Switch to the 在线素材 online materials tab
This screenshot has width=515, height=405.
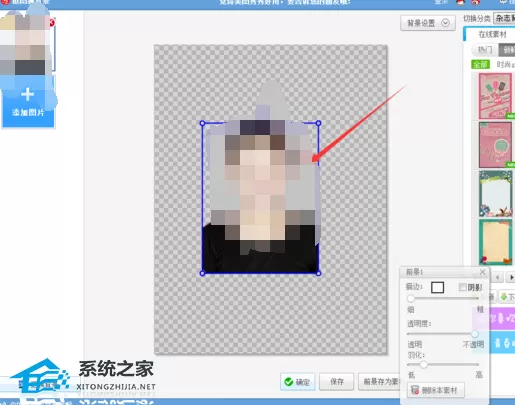pyautogui.click(x=492, y=34)
